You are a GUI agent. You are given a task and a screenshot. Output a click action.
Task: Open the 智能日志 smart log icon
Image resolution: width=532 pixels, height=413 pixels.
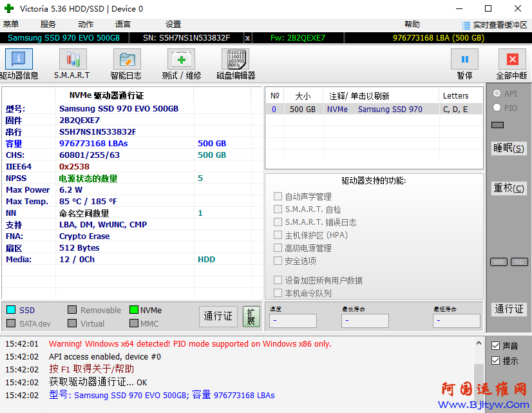[126, 60]
